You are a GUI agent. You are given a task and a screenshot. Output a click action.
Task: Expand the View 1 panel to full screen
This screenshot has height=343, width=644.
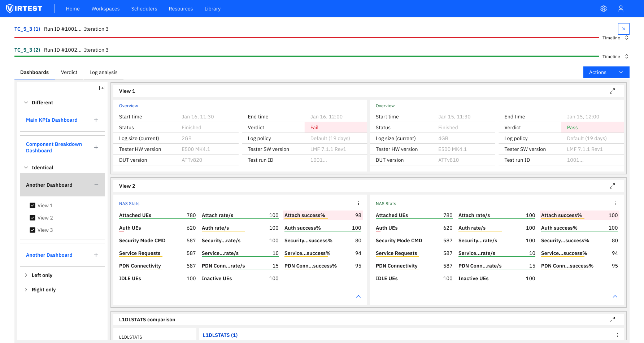pos(612,91)
